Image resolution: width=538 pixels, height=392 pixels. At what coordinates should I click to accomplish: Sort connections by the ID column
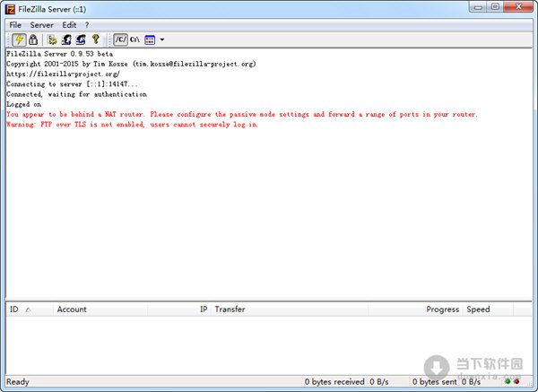(x=30, y=309)
